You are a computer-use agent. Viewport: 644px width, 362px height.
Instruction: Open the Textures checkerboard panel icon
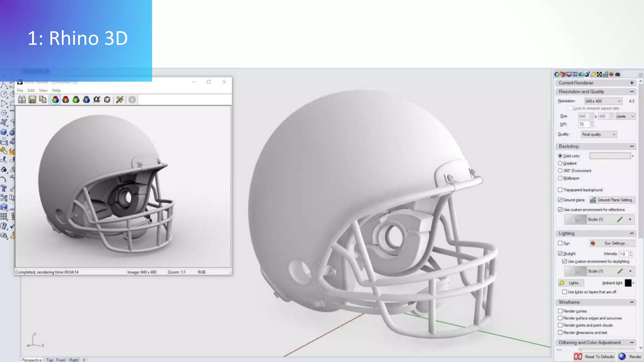[x=599, y=74]
